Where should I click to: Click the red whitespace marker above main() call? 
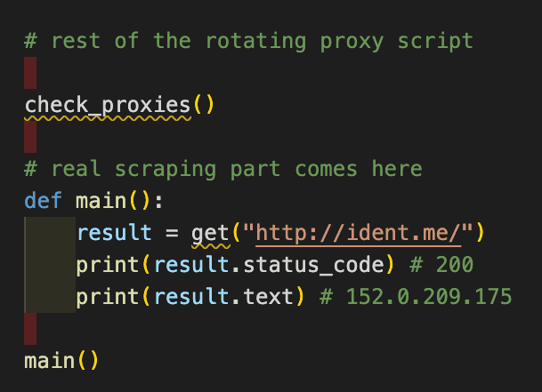click(x=30, y=329)
